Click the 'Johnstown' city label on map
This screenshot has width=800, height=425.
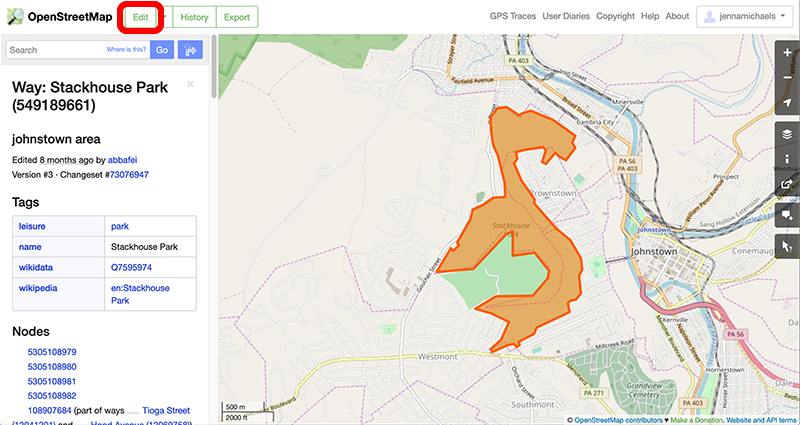[654, 252]
